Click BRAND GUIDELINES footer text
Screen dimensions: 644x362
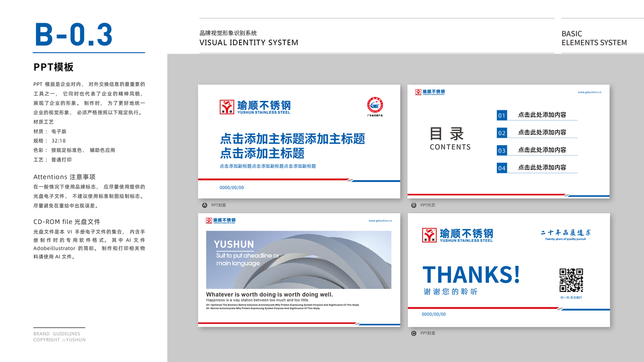pos(57,334)
